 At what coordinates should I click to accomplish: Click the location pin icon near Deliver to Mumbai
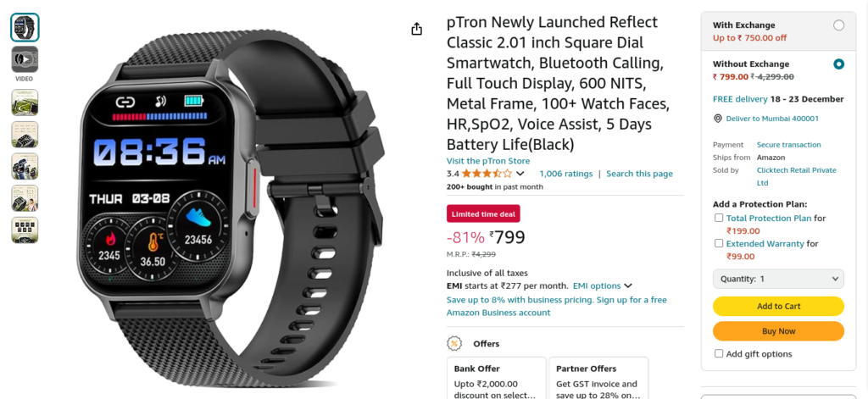click(x=718, y=119)
